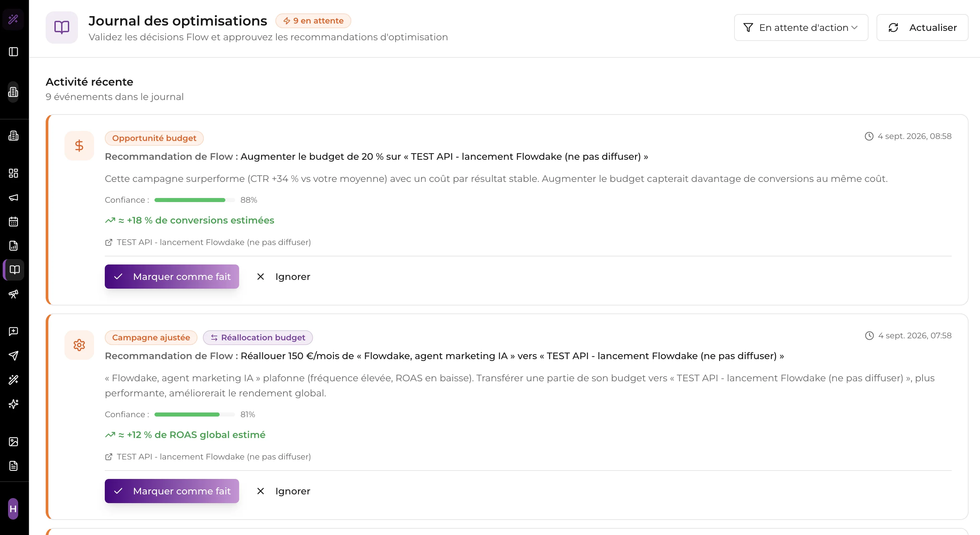
Task: Click the message-plus chat icon
Action: pos(13,332)
